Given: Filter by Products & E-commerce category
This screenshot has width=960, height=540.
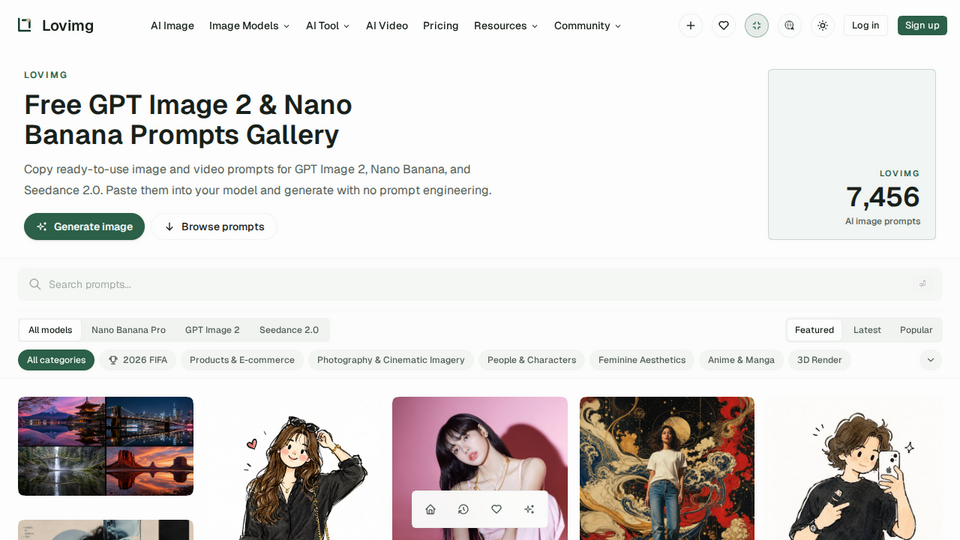Looking at the screenshot, I should click(242, 360).
